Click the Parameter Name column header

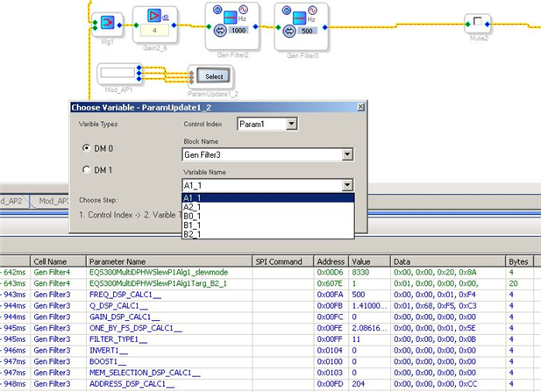[169, 261]
